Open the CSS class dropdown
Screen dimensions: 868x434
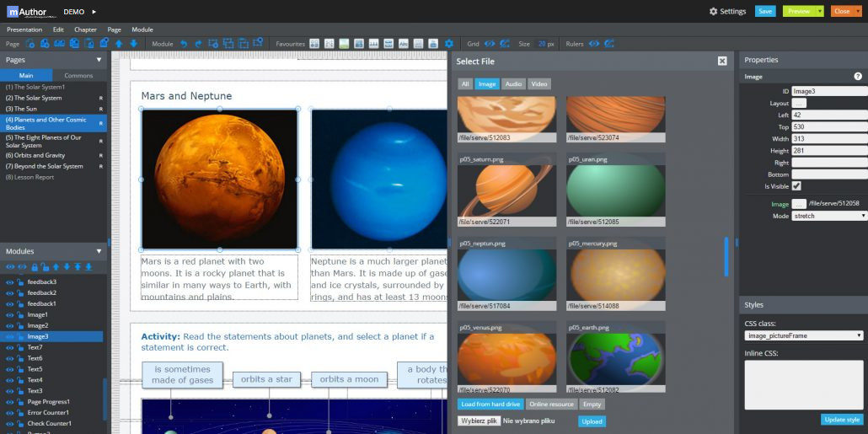click(x=804, y=335)
